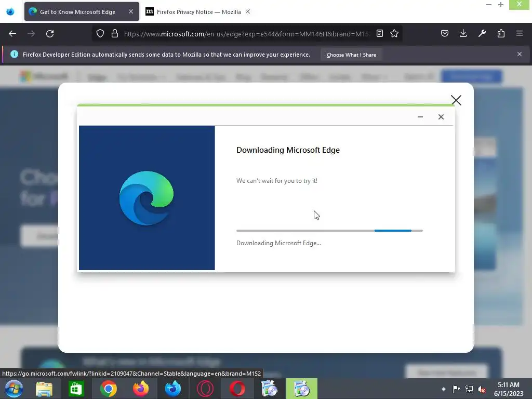
Task: Launch Google Chrome from taskbar
Action: pos(109,389)
